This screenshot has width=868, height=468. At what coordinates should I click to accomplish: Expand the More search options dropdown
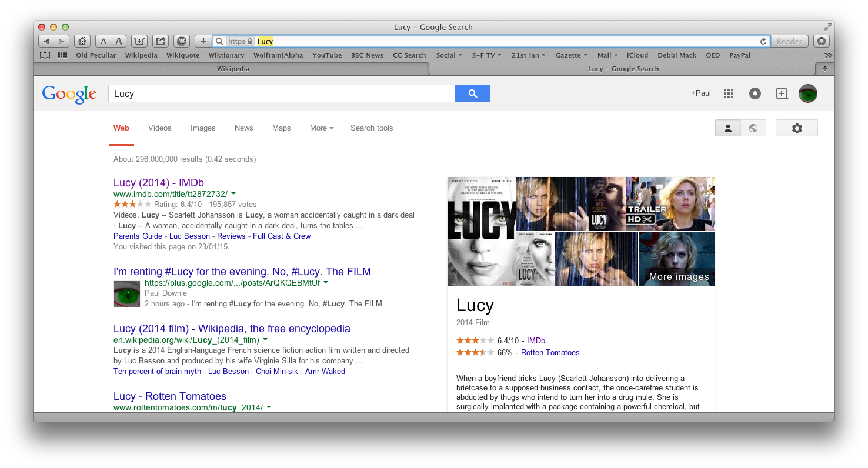tap(322, 128)
